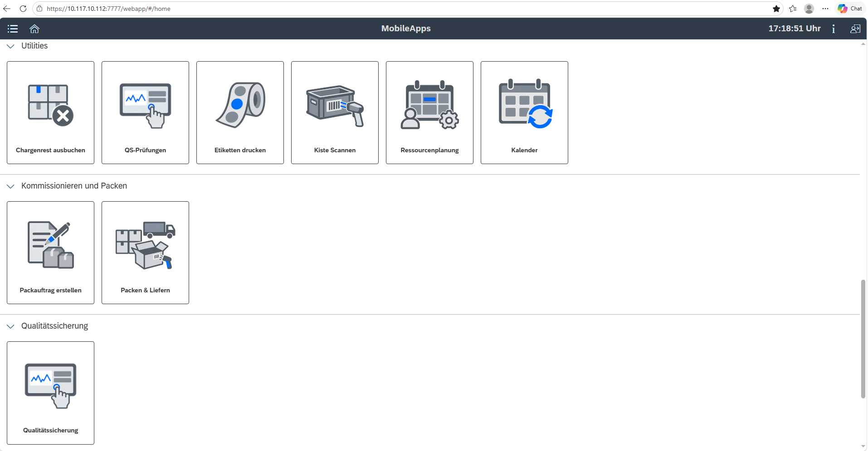Launch Etiketten drucken tile
The image size is (868, 451).
pos(240,112)
